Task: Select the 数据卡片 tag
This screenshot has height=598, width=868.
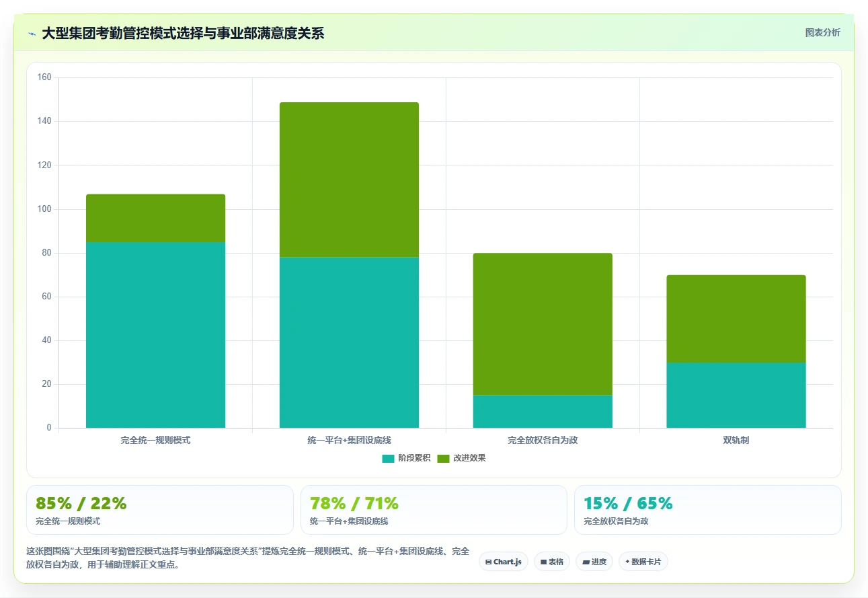Action: click(x=643, y=562)
